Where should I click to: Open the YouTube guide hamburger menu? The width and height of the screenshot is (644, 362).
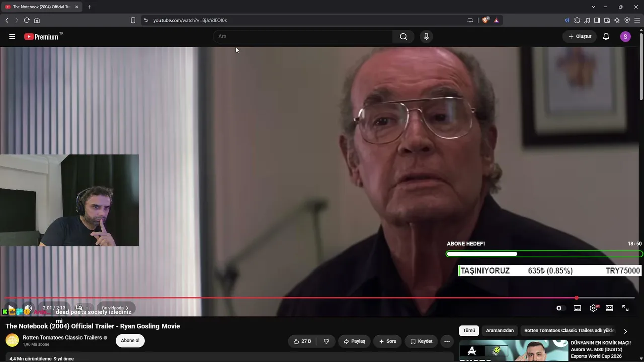pyautogui.click(x=12, y=37)
